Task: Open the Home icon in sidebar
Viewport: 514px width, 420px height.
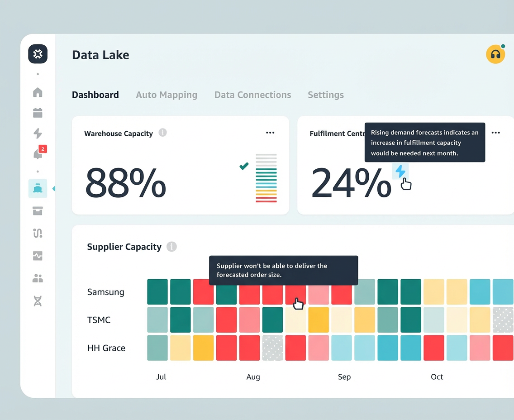Action: pyautogui.click(x=38, y=92)
